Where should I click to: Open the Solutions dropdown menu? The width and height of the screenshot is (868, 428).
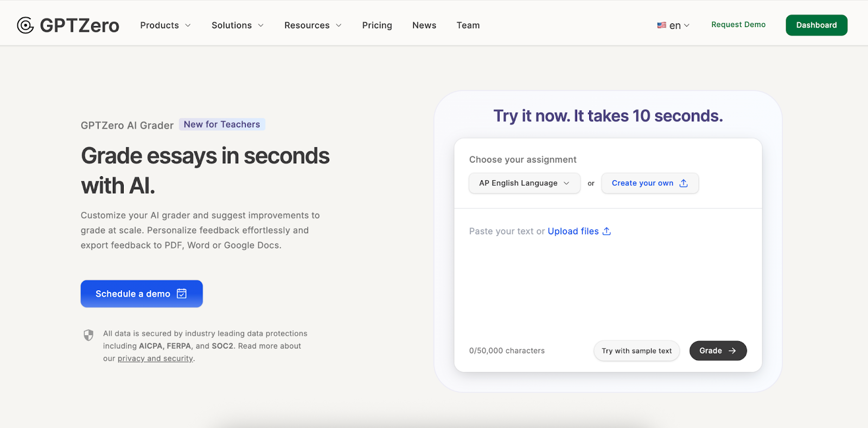[237, 25]
